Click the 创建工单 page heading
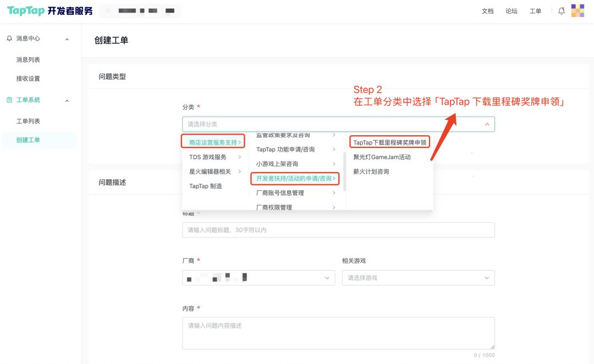This screenshot has width=594, height=364. coord(111,41)
